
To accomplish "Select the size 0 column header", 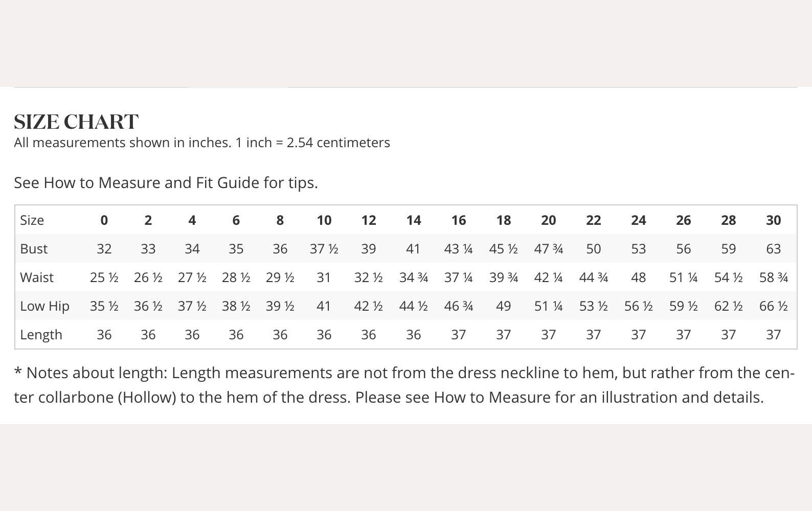I will click(104, 220).
